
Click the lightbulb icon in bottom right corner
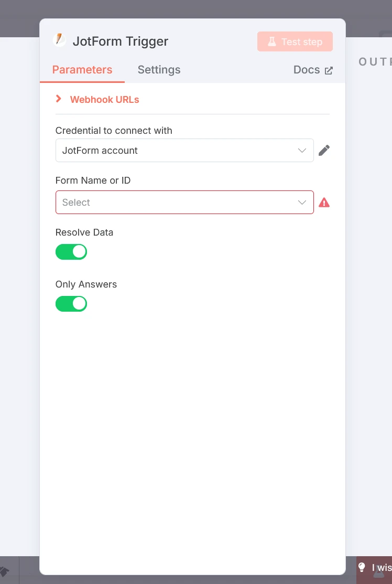click(362, 568)
